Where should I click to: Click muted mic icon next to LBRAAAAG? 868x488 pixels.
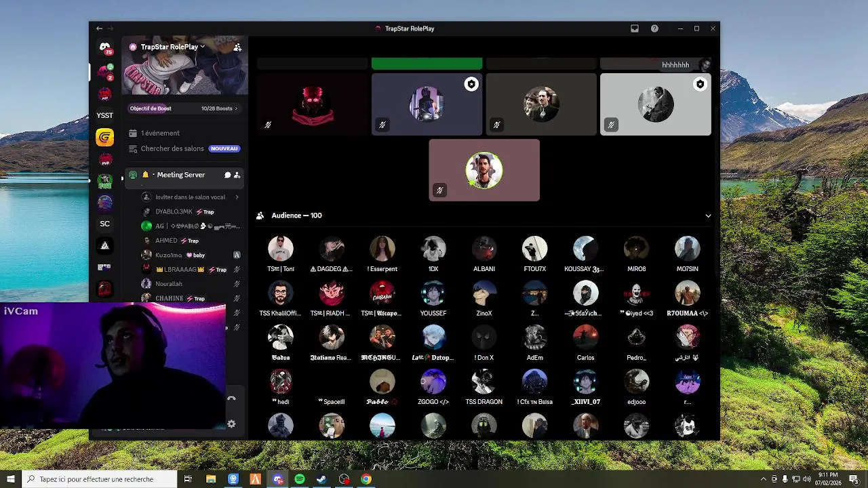(x=237, y=270)
